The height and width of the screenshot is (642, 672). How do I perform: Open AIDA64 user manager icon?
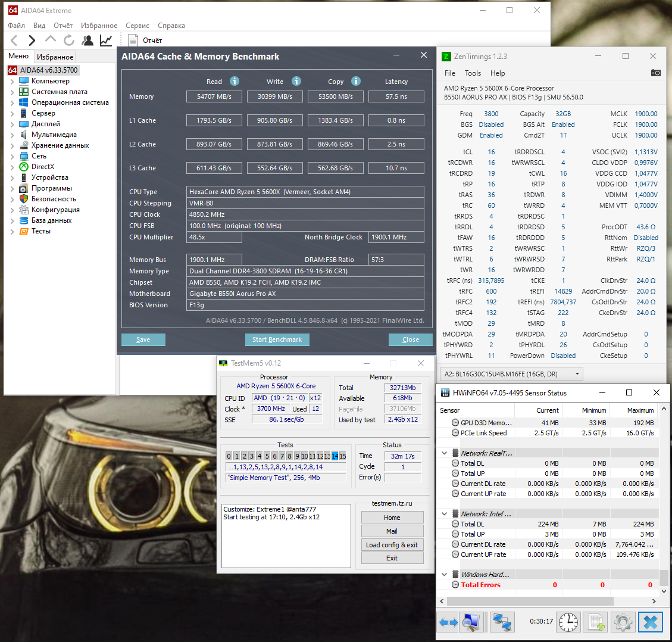87,40
